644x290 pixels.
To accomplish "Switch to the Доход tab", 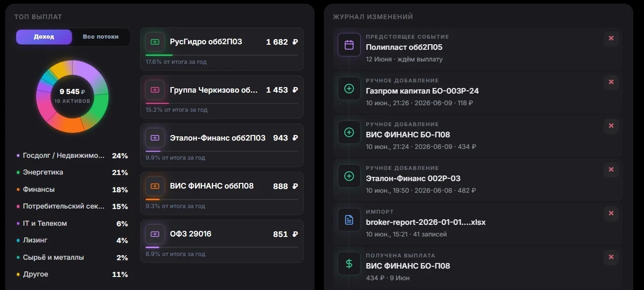I will coord(44,37).
